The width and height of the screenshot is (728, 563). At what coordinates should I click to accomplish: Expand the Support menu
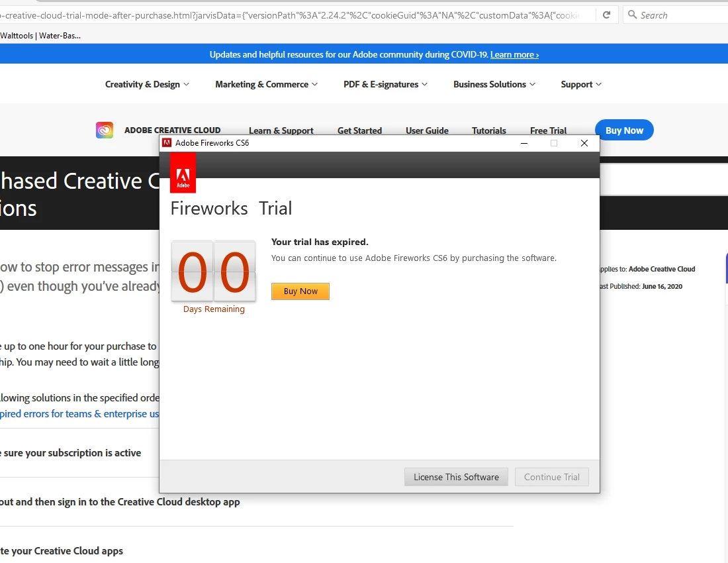point(581,84)
